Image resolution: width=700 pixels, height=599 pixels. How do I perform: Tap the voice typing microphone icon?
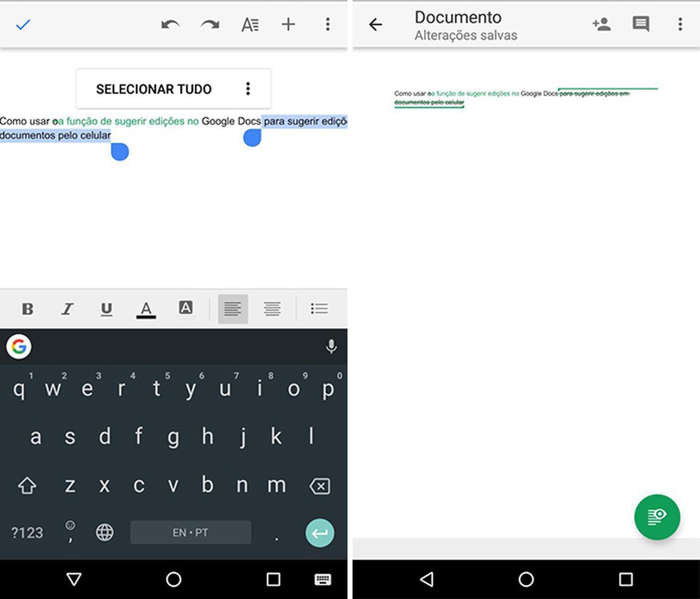[x=331, y=346]
